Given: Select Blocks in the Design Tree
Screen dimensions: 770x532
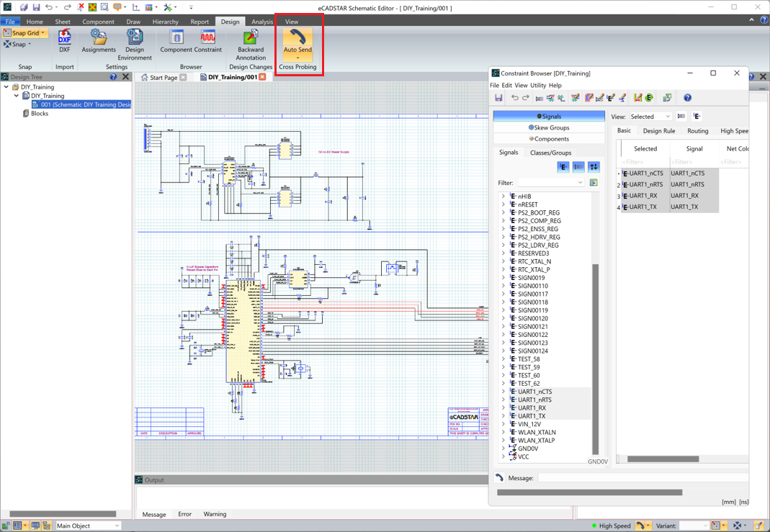Looking at the screenshot, I should coord(40,113).
